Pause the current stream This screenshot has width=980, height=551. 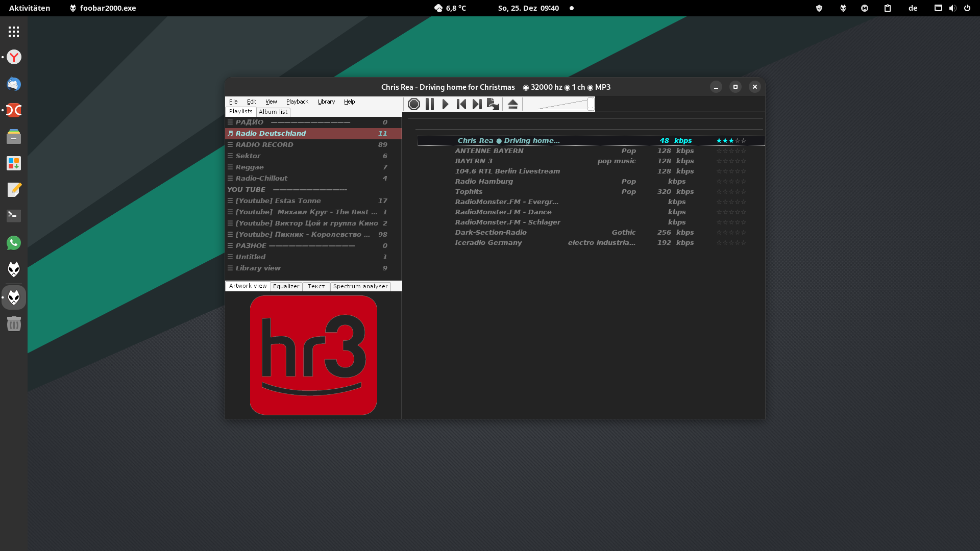[x=430, y=104]
